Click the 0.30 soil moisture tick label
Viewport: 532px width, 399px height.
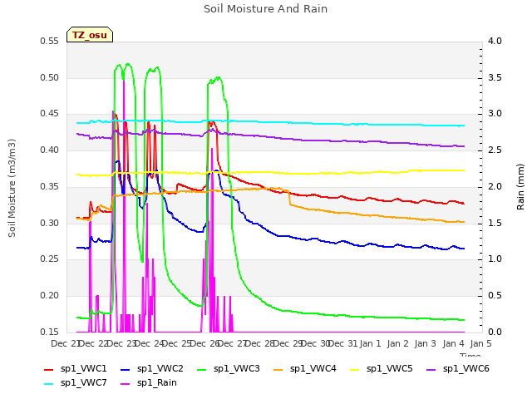tap(49, 223)
